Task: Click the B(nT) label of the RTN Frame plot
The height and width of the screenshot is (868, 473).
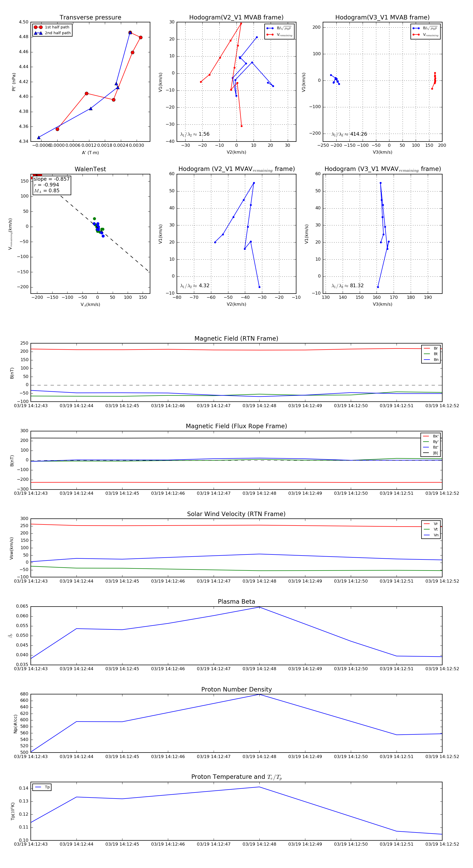Action: pyautogui.click(x=12, y=373)
